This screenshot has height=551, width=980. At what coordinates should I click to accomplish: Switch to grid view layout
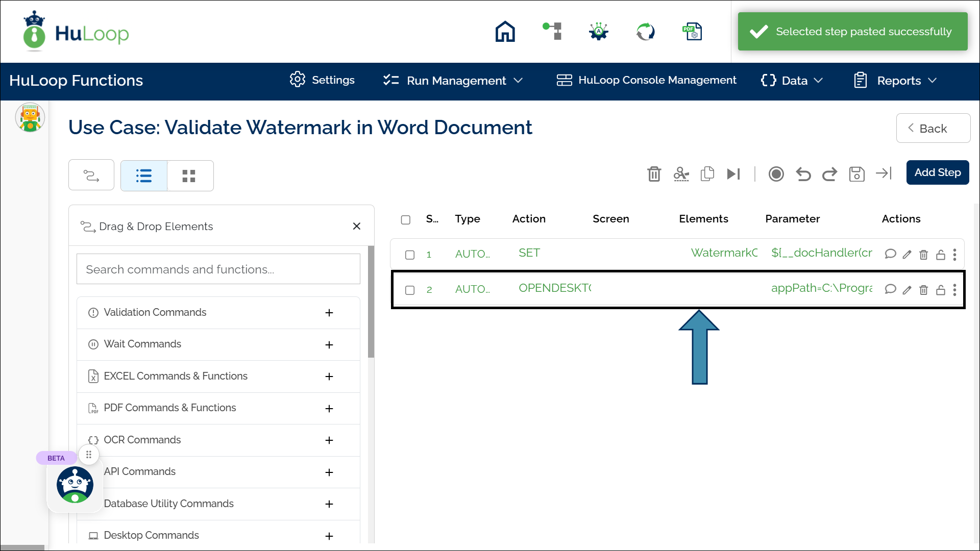[189, 176]
